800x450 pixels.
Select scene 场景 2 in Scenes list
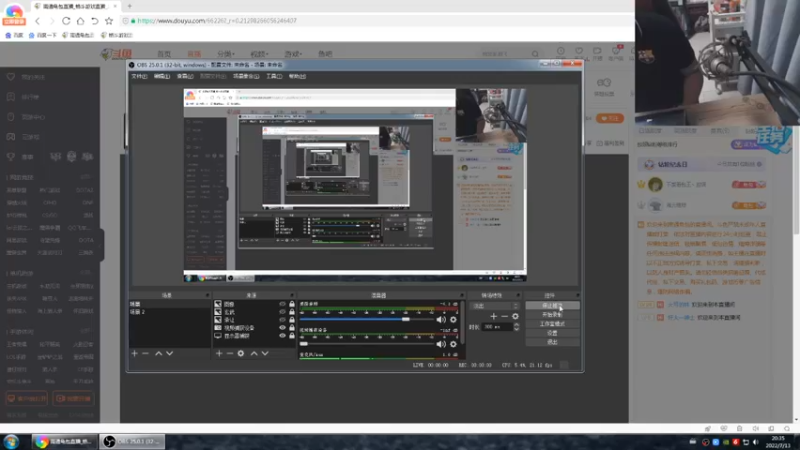point(137,312)
